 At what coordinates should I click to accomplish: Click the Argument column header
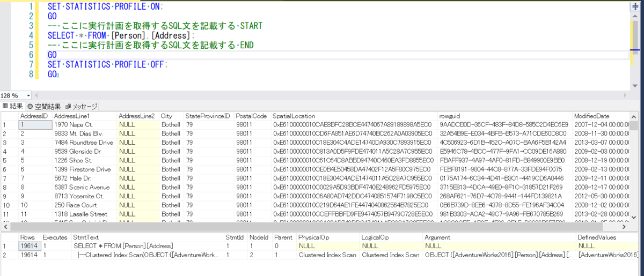(x=500, y=237)
